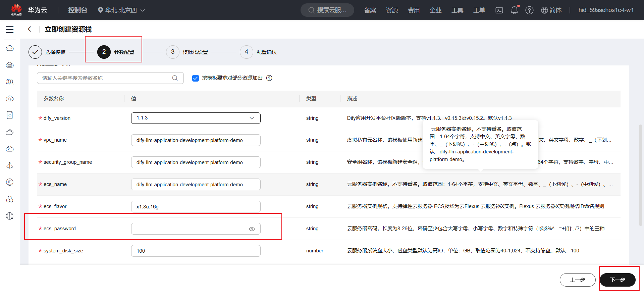Open the cloud backup icon in sidebar
This screenshot has width=644, height=295.
[x=10, y=149]
